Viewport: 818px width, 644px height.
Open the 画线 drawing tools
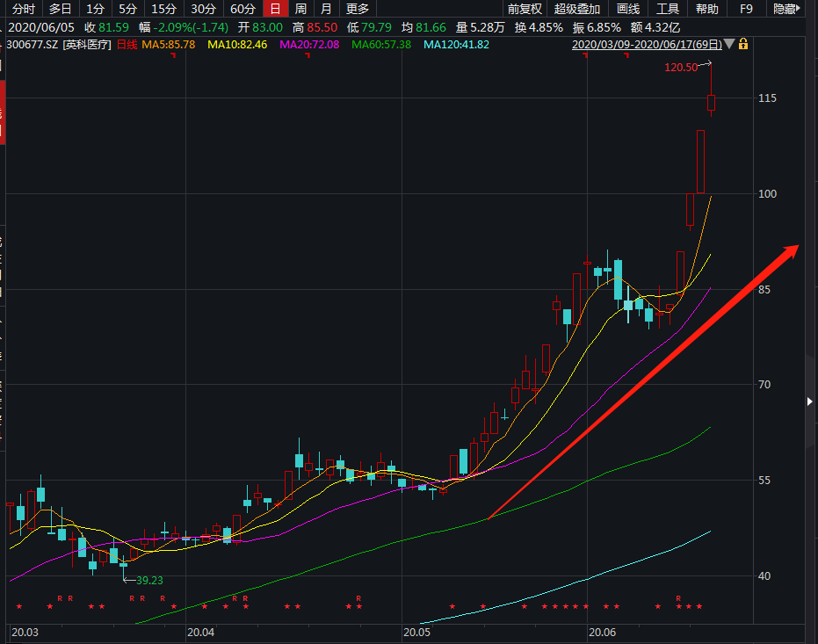[x=628, y=9]
